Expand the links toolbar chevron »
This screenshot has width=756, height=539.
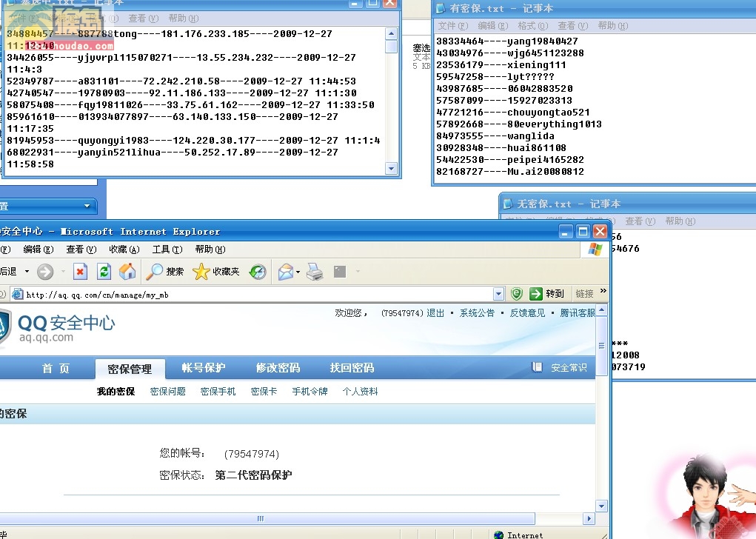tap(603, 291)
